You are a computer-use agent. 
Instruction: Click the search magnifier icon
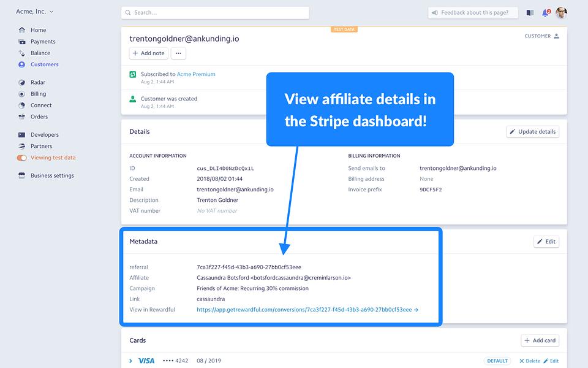click(x=128, y=13)
